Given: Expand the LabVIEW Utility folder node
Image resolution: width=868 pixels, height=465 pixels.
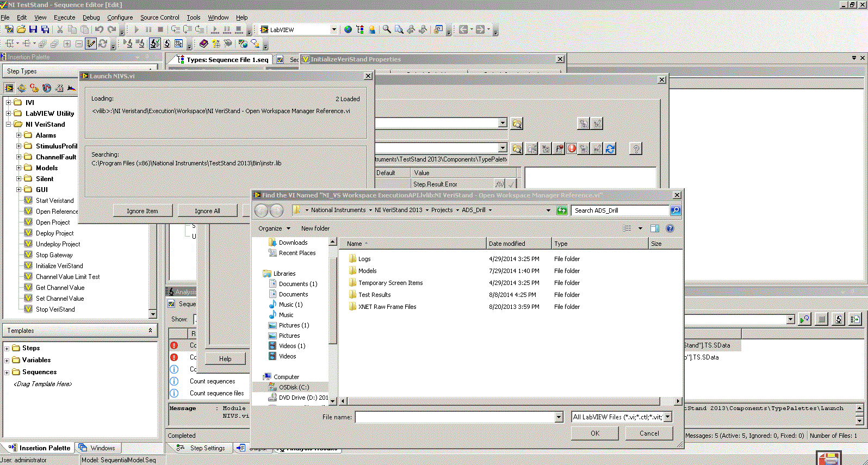Looking at the screenshot, I should pos(8,113).
